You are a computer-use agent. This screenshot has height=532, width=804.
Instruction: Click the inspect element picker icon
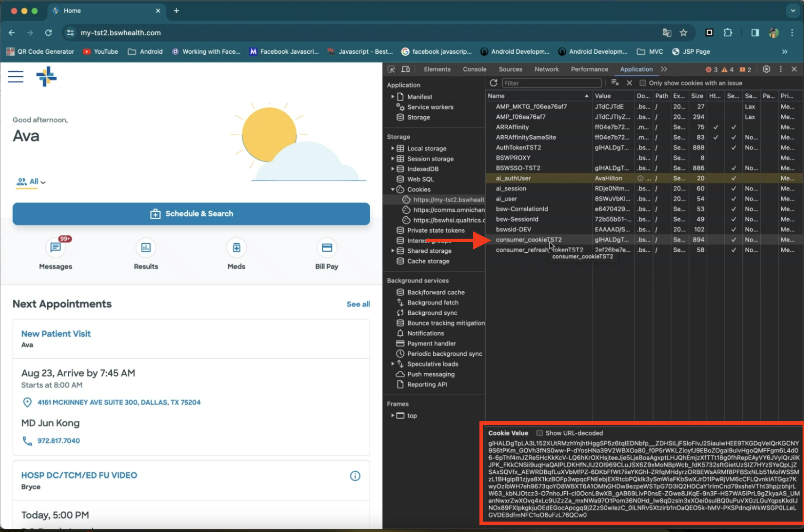pos(391,69)
